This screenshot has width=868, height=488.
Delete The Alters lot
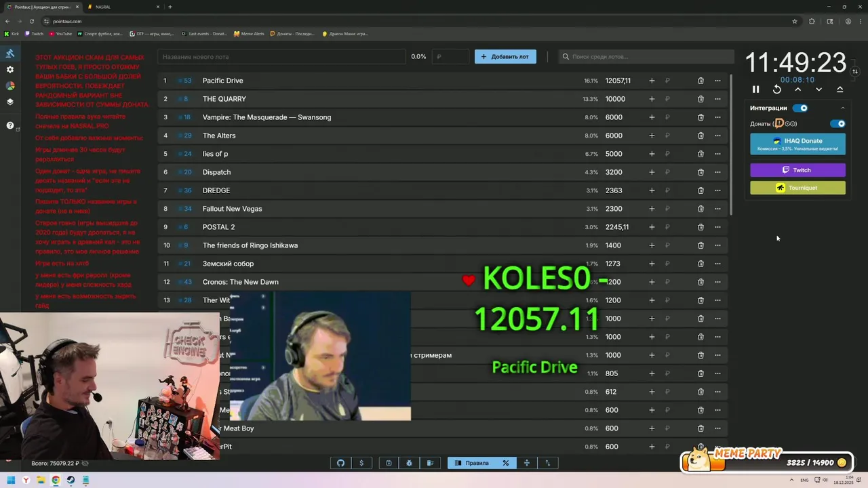(x=701, y=136)
